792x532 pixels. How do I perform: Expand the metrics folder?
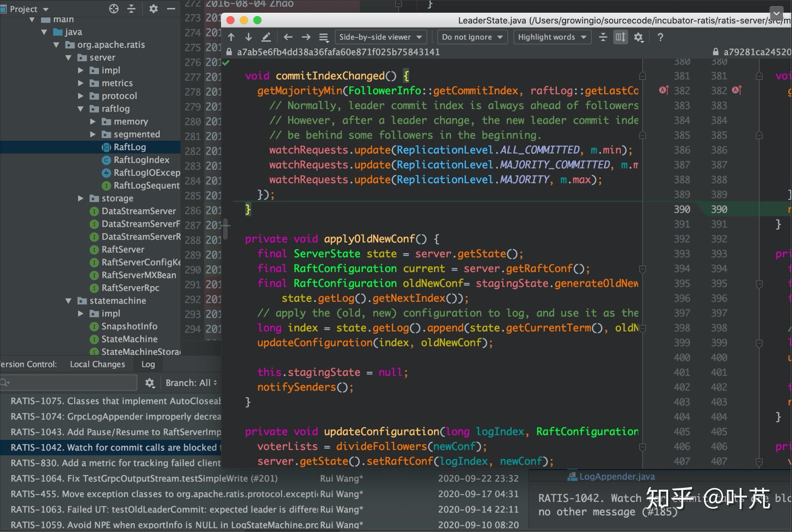(80, 83)
